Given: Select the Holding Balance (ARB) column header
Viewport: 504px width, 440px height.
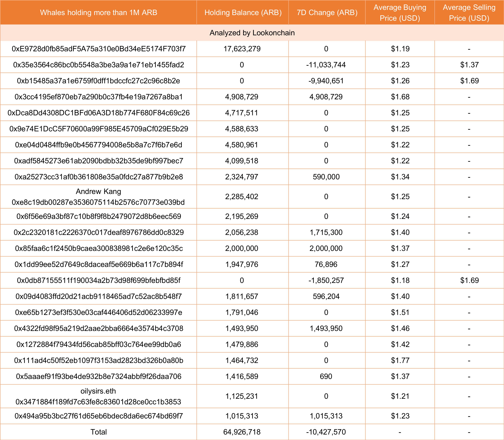Looking at the screenshot, I should click(x=243, y=13).
